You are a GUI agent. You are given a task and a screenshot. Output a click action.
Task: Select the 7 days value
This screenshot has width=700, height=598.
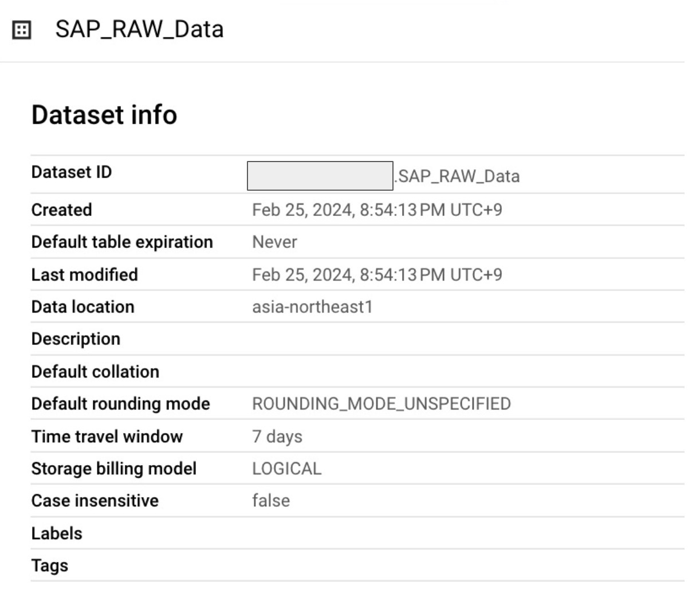click(277, 436)
